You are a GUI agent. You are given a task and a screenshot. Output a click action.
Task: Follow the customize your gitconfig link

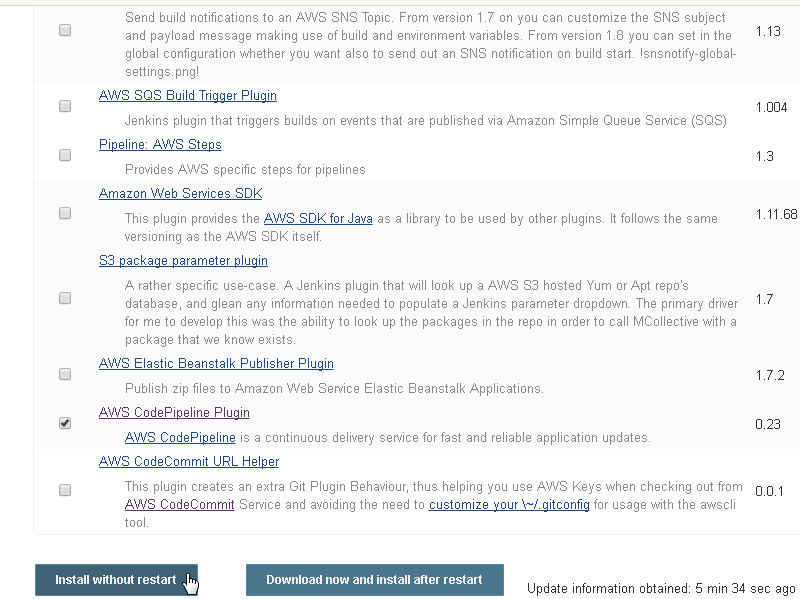[x=509, y=504]
